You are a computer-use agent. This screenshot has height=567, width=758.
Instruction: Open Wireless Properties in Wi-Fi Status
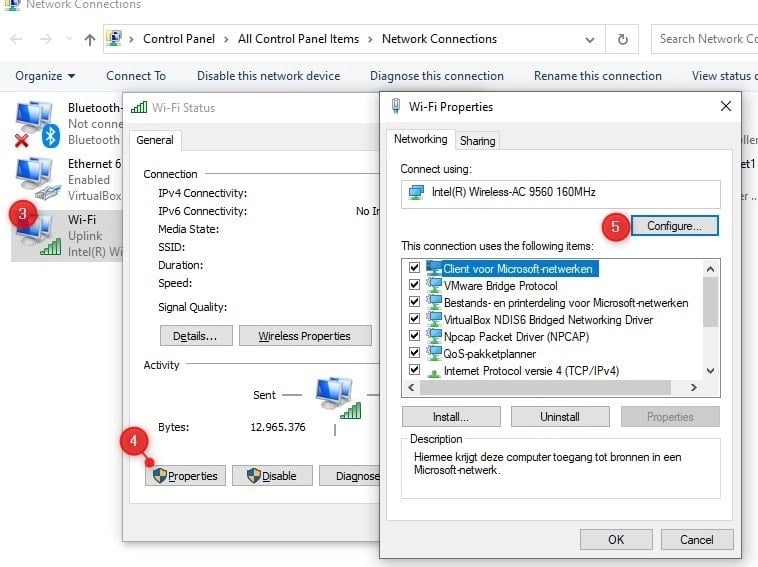pyautogui.click(x=305, y=336)
